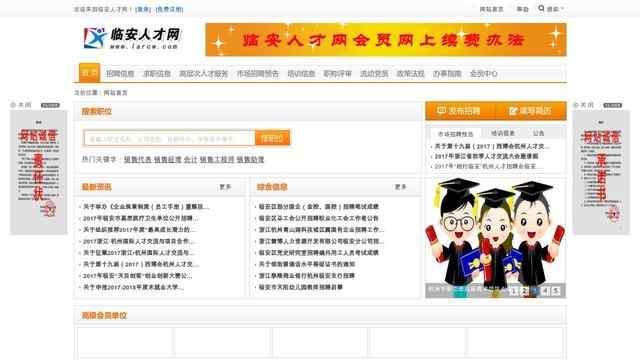This screenshot has width=640, height=360.
Task: Focus the job search input field
Action: [x=169, y=138]
